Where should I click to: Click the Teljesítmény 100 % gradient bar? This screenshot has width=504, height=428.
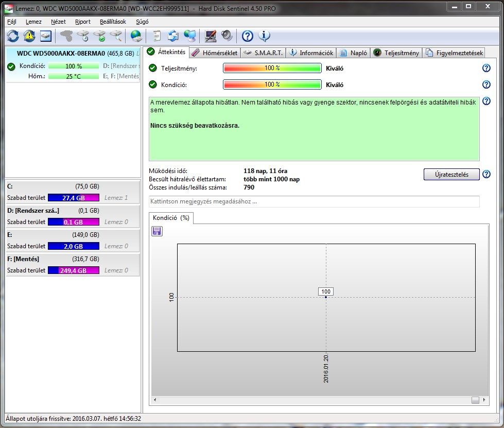(272, 68)
